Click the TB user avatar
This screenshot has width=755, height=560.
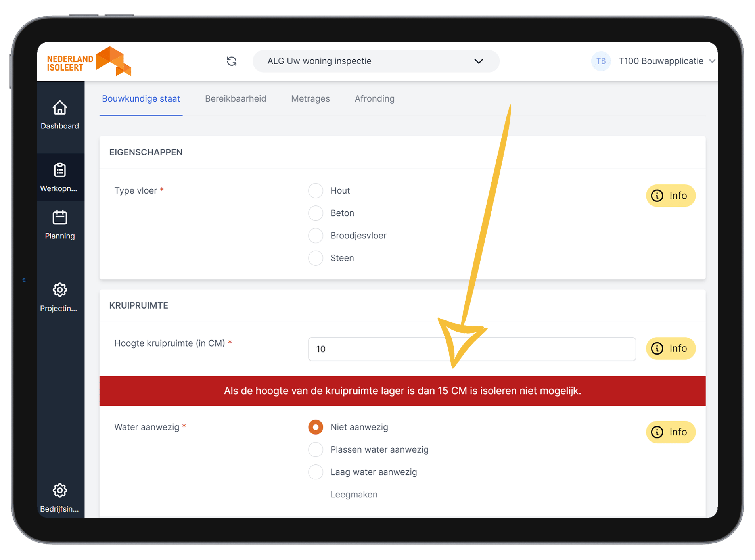(x=601, y=61)
